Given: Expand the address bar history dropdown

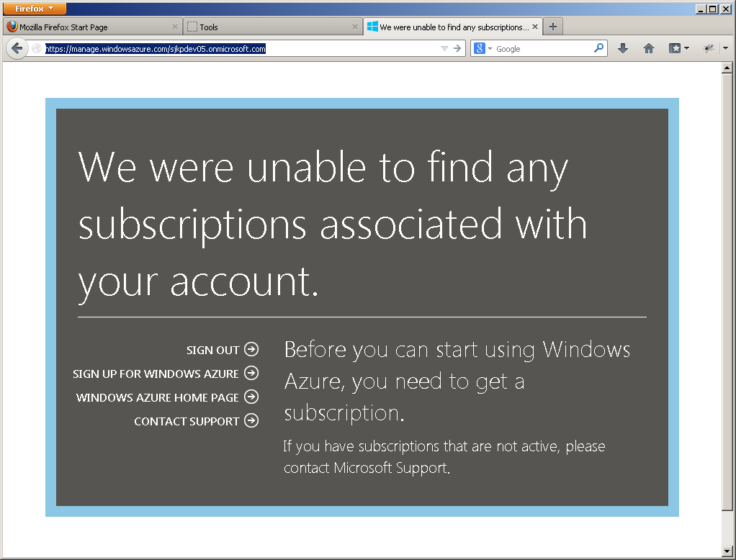Looking at the screenshot, I should [444, 48].
